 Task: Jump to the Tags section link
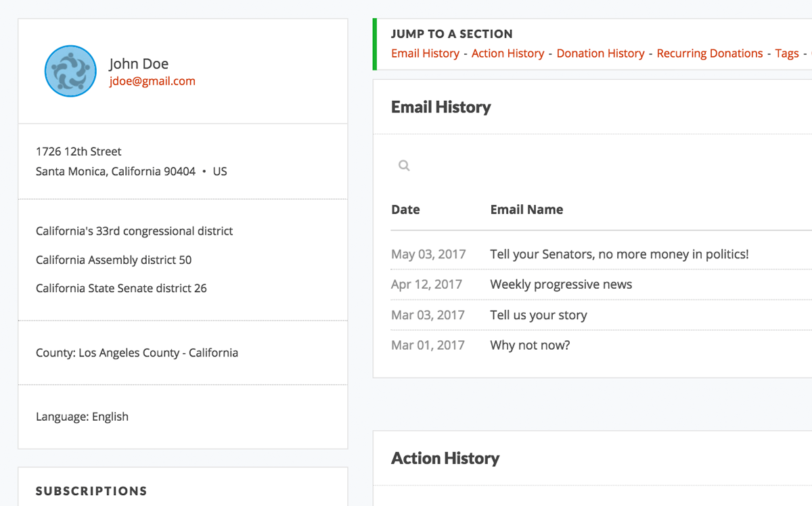pyautogui.click(x=786, y=53)
